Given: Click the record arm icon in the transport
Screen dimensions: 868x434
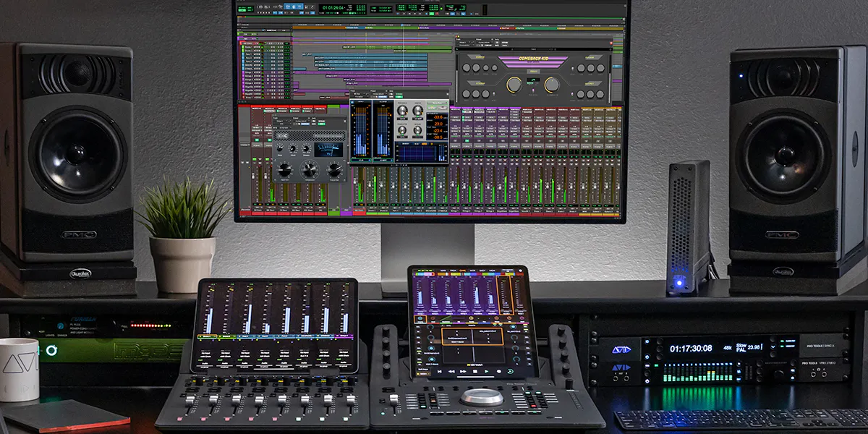Looking at the screenshot, I should pos(436,14).
